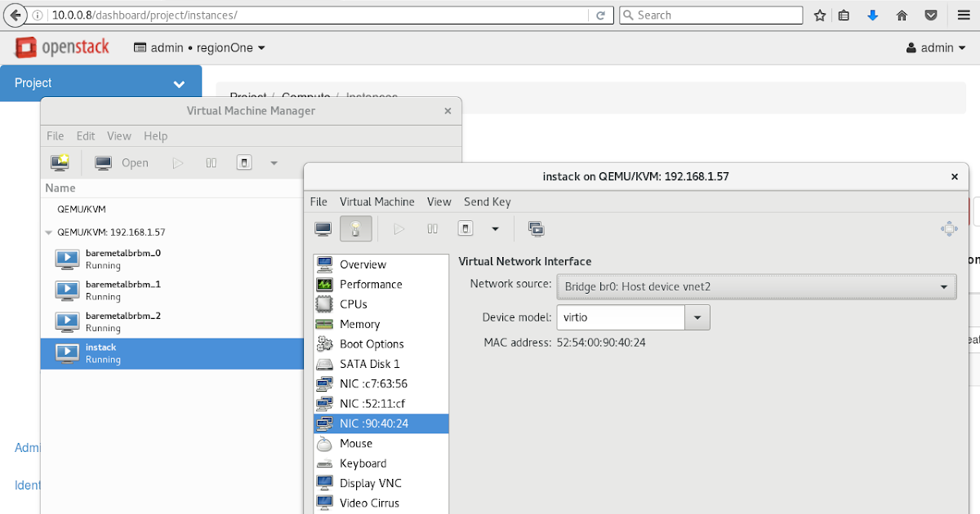Select NIC :52:11:cf entry
The image size is (980, 514).
pos(381,403)
